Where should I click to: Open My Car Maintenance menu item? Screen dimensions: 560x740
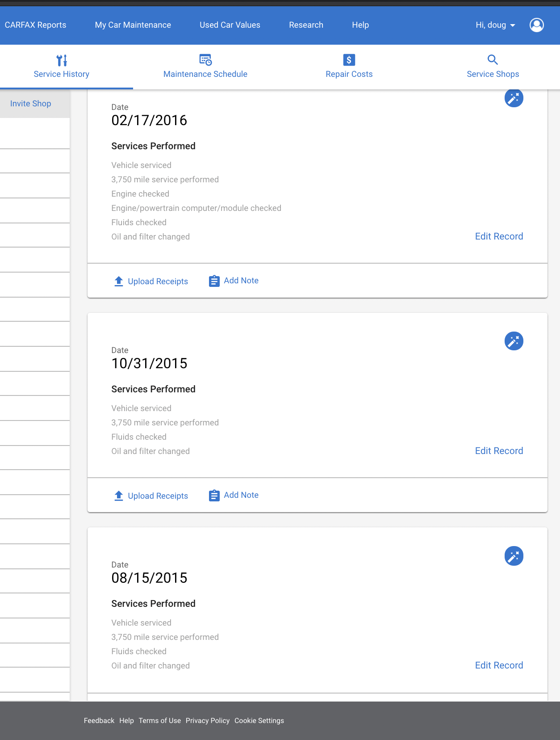(133, 25)
